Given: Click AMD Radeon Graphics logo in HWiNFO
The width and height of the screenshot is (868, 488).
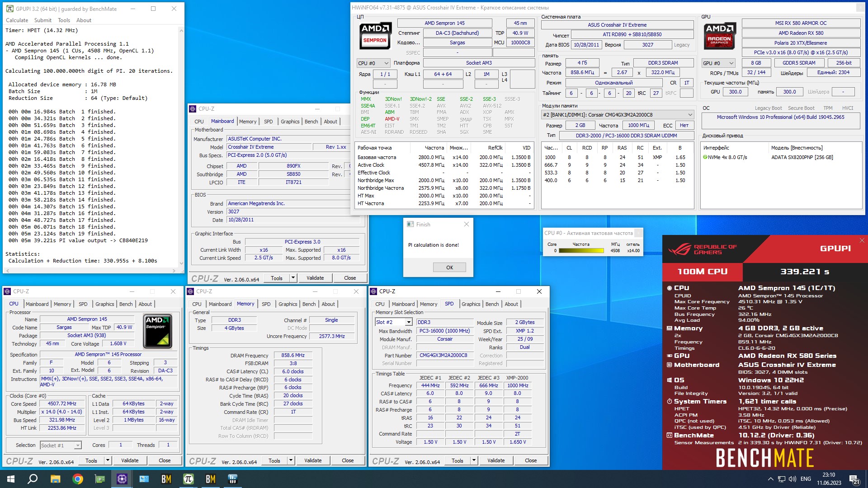Looking at the screenshot, I should pyautogui.click(x=719, y=35).
